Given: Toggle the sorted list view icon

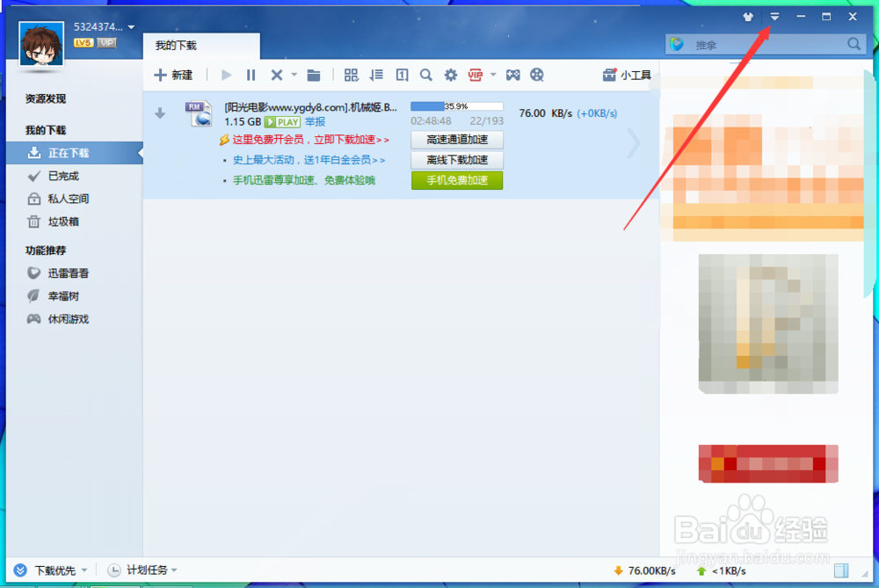Looking at the screenshot, I should pos(376,75).
